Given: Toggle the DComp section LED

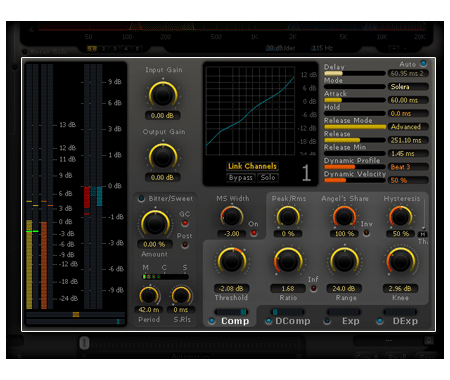Looking at the screenshot, I should [268, 321].
